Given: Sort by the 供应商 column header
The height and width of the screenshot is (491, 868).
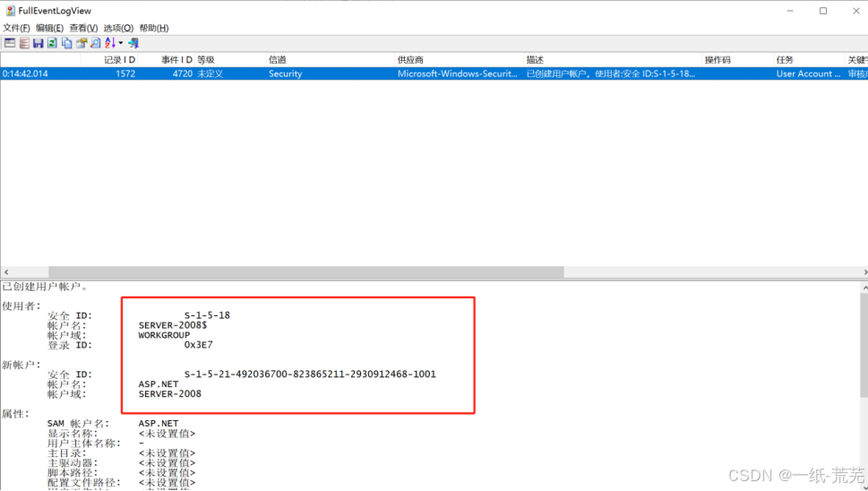Looking at the screenshot, I should (x=460, y=60).
